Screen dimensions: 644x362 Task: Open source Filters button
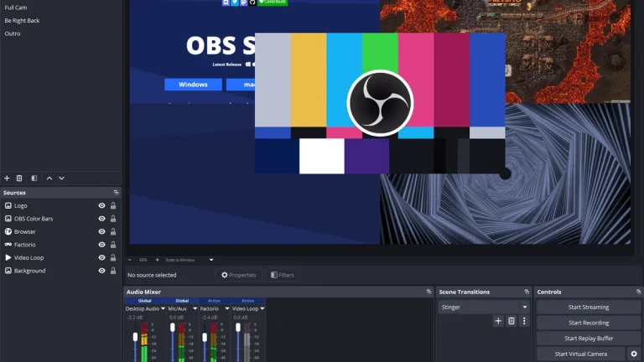[283, 275]
